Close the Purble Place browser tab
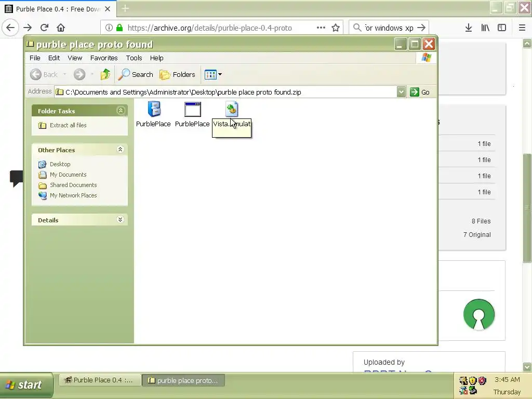 pyautogui.click(x=108, y=9)
